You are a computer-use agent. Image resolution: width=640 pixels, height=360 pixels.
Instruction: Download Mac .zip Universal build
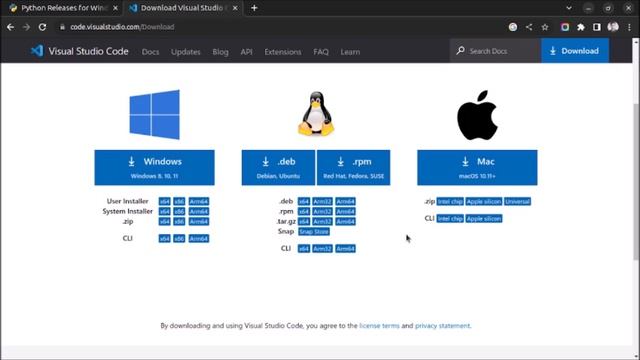[x=518, y=201]
